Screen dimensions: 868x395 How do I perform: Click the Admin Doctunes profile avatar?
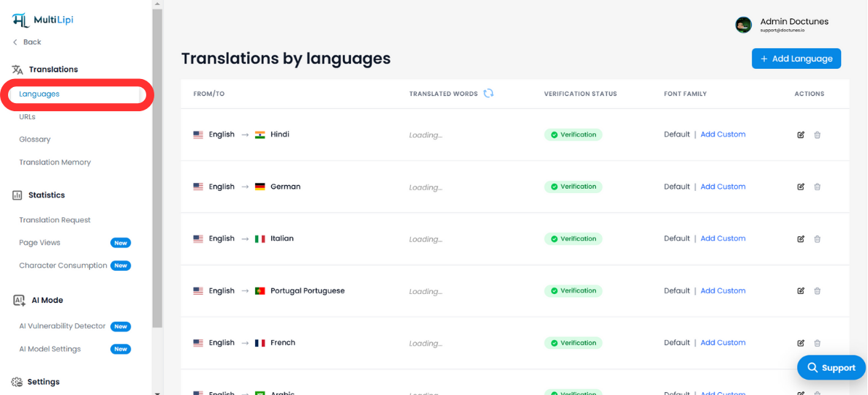pyautogui.click(x=744, y=24)
